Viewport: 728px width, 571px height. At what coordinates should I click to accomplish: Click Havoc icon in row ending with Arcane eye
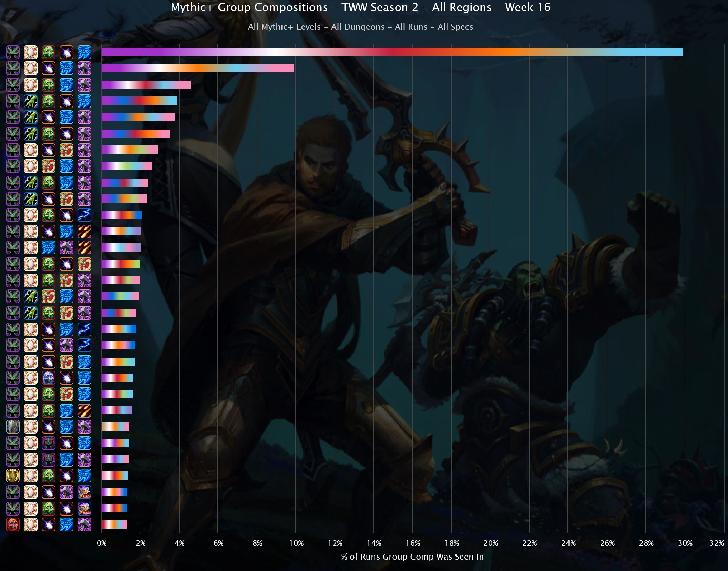49,443
